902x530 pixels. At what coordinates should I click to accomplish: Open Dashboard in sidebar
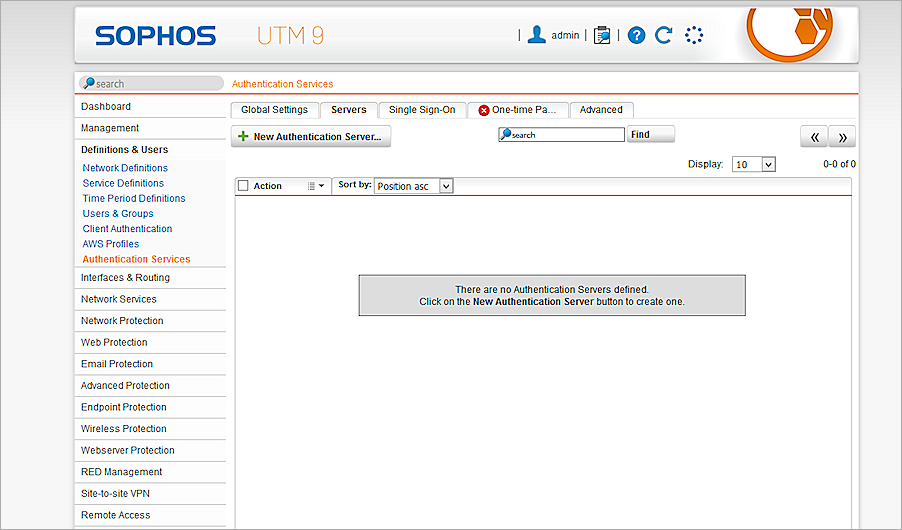coord(150,106)
